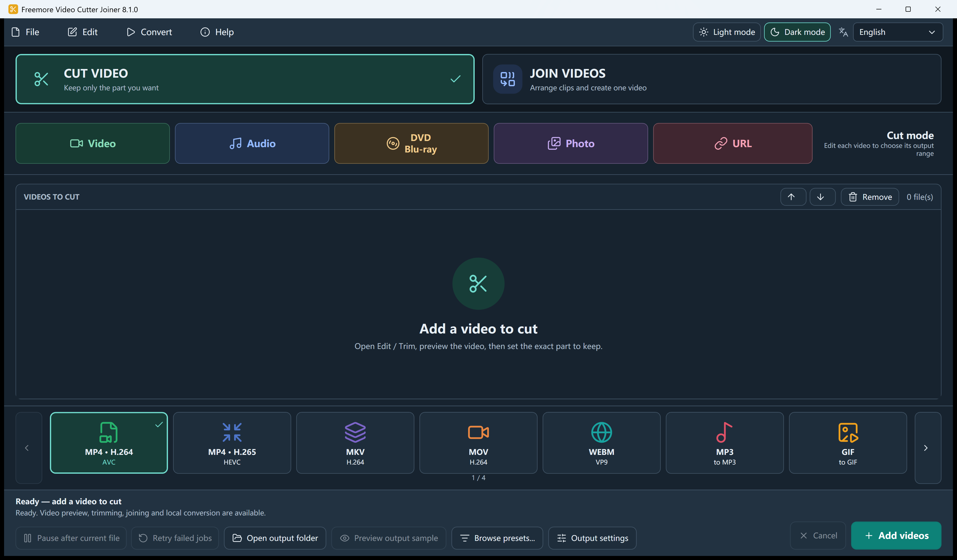The width and height of the screenshot is (957, 560).
Task: Add a Photo source
Action: point(570,143)
